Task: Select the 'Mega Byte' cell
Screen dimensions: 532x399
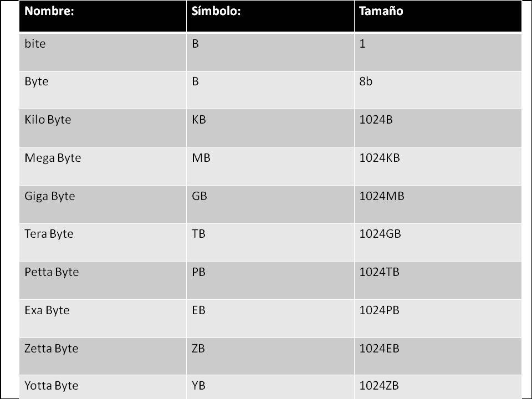Action: (53, 158)
